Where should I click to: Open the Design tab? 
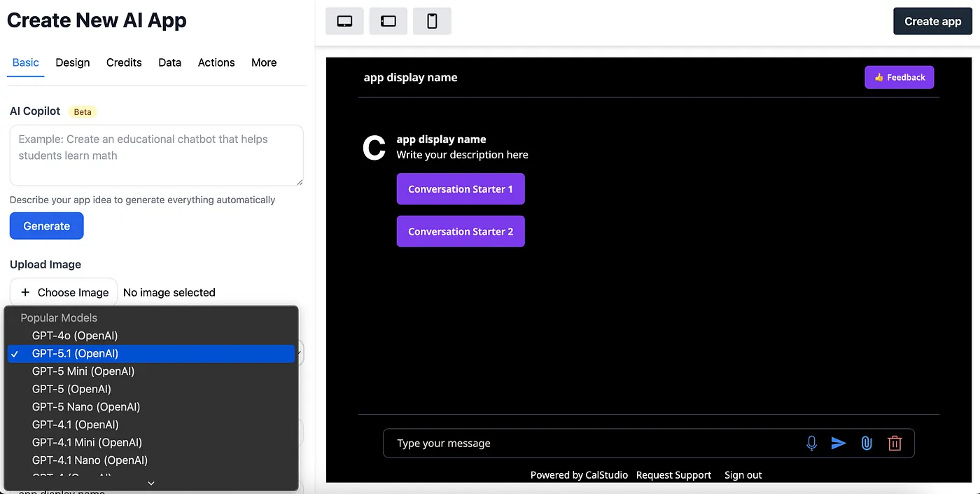[73, 62]
